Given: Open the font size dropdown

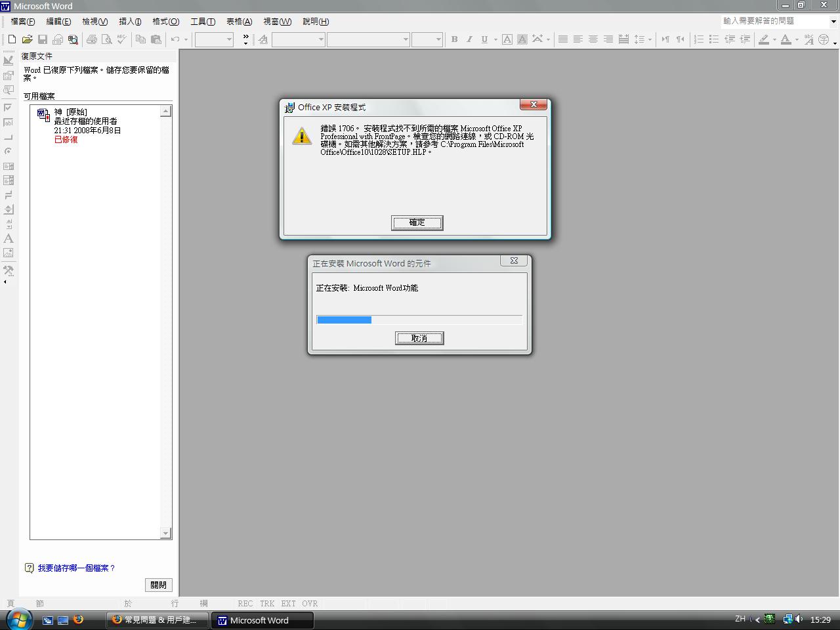Looking at the screenshot, I should click(x=438, y=39).
